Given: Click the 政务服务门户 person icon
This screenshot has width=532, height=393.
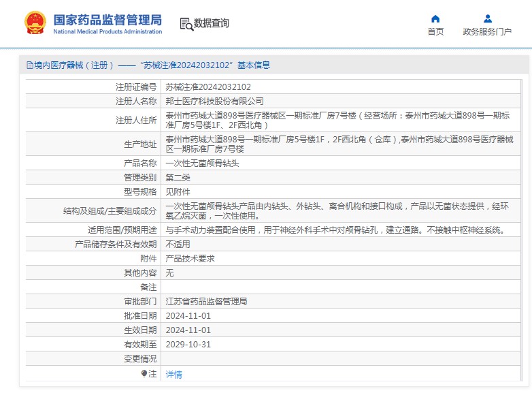Looking at the screenshot, I should [487, 18].
